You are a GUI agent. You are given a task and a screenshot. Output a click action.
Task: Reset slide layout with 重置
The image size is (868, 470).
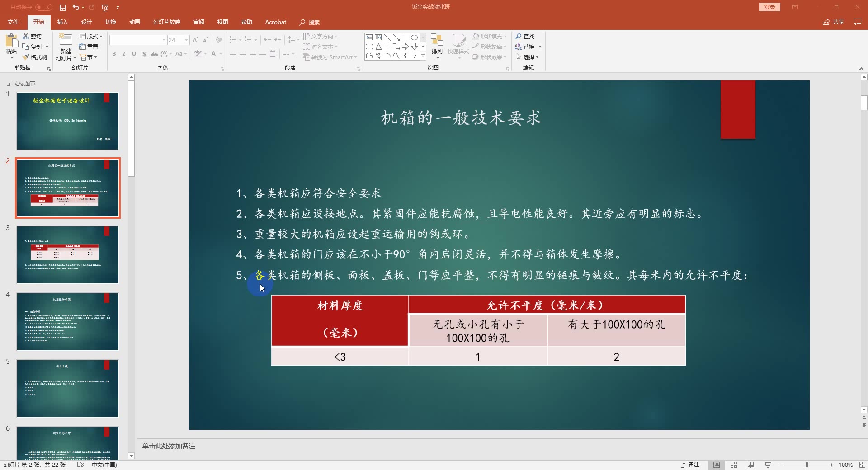89,47
